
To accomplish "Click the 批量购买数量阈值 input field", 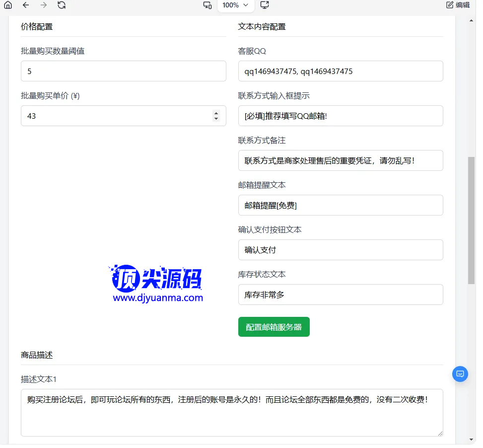I will click(123, 71).
